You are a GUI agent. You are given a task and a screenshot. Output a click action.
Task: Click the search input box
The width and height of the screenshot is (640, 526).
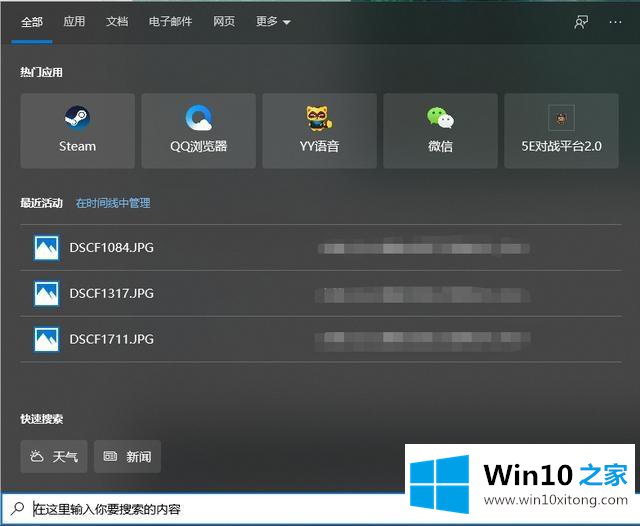point(204,509)
